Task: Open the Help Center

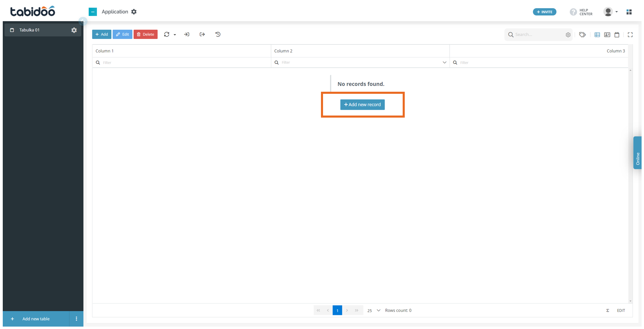Action: 581,12
